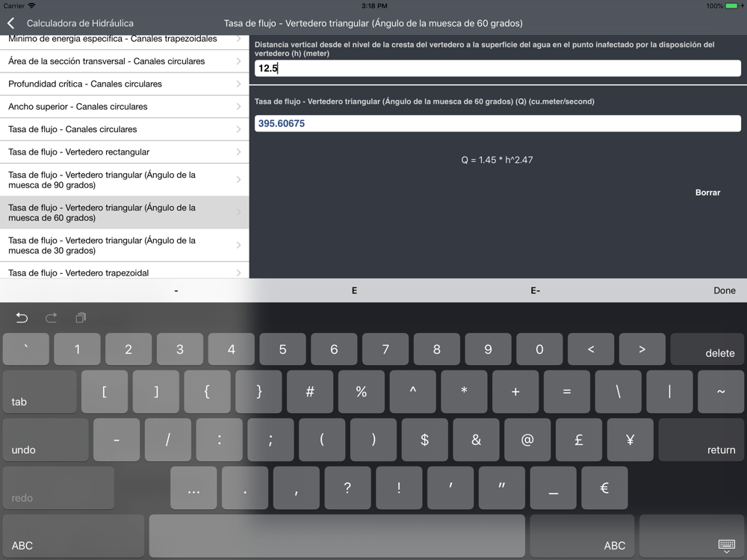Open chevron for Tasa de flujo - Canales circulares
The height and width of the screenshot is (560, 747).
[239, 129]
